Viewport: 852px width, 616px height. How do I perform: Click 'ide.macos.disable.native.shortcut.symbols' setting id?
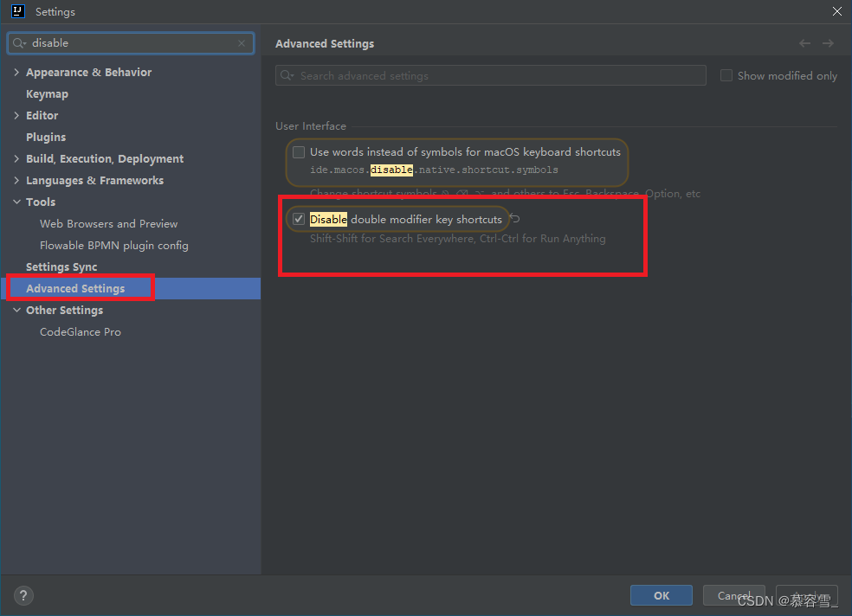point(434,170)
